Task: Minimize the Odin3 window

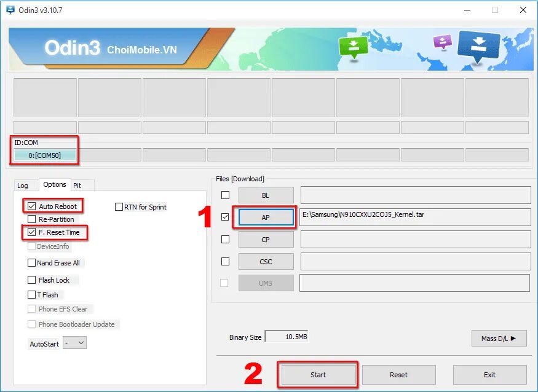Action: 467,10
